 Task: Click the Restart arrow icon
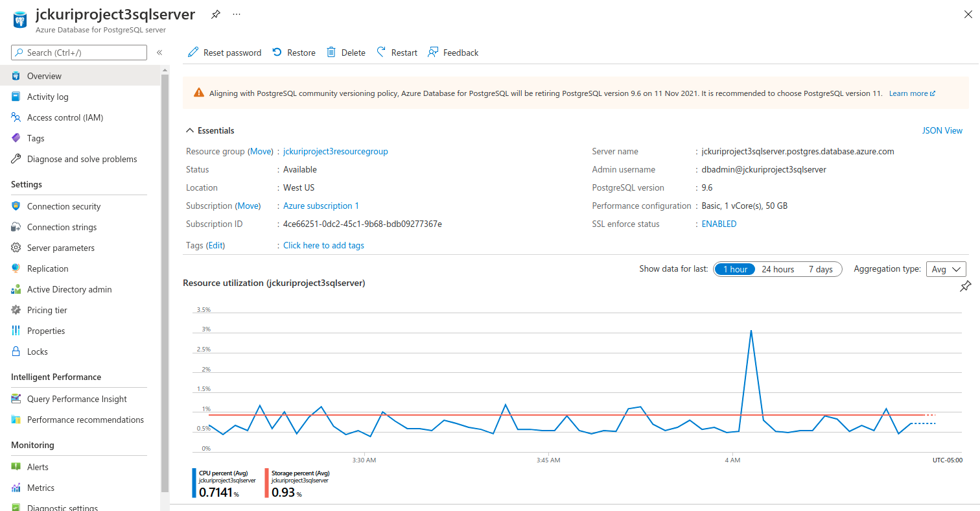(381, 53)
